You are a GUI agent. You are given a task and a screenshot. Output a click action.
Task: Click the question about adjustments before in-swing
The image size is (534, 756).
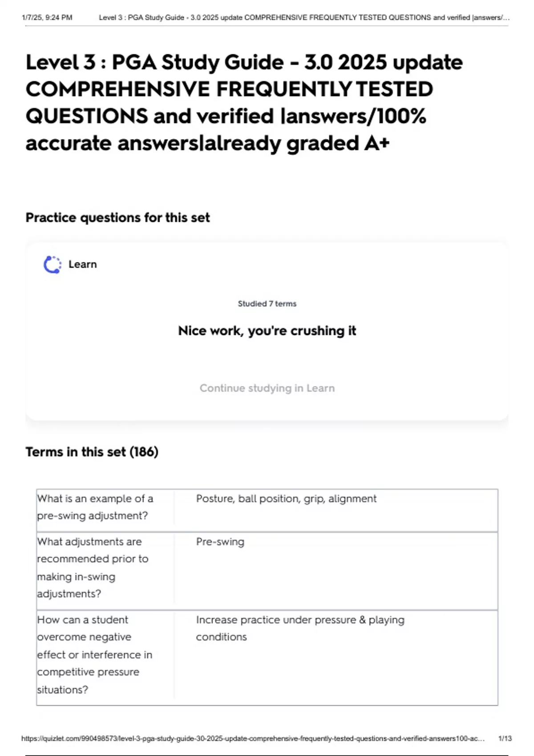(x=93, y=567)
